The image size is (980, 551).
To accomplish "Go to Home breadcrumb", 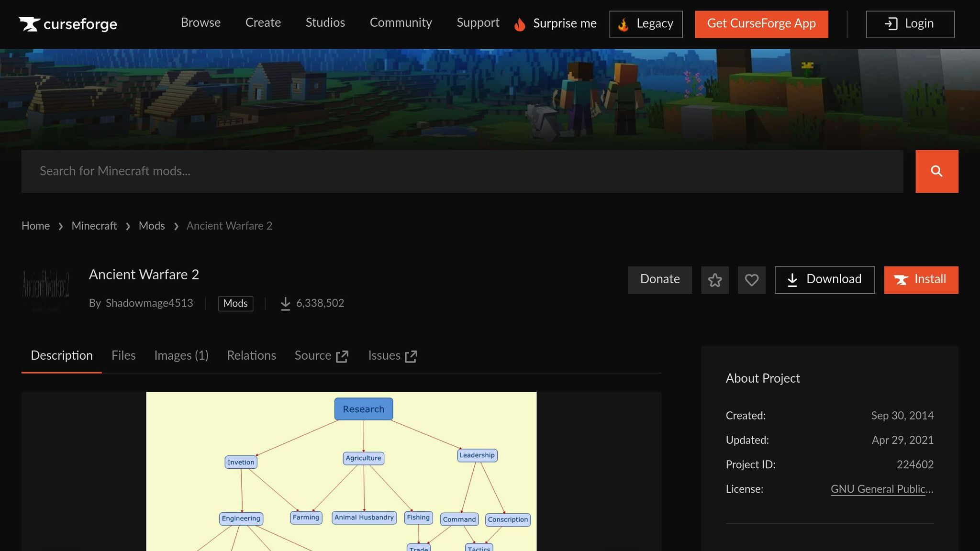I will pos(35,226).
